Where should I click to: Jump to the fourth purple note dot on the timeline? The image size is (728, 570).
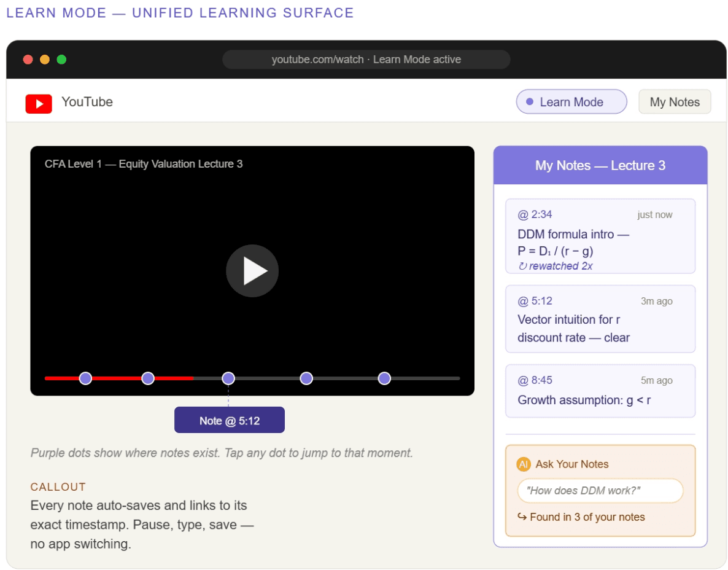[306, 378]
